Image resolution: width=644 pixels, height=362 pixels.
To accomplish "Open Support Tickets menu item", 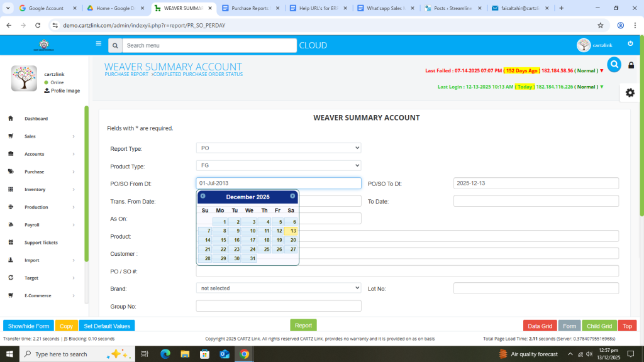I will click(x=41, y=243).
